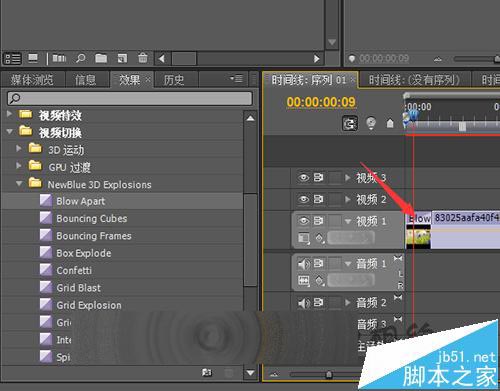Image resolution: width=500 pixels, height=391 pixels.
Task: Switch project panel to list view
Action: (12, 59)
